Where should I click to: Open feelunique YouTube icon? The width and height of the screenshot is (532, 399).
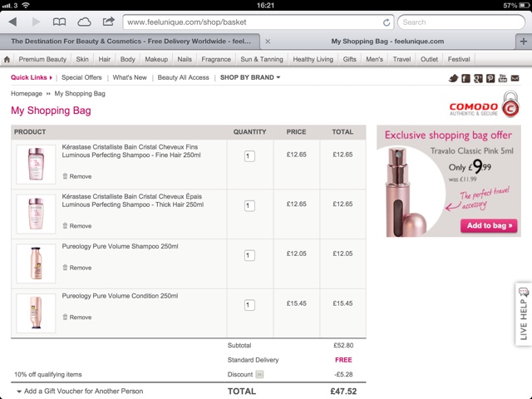coord(502,78)
